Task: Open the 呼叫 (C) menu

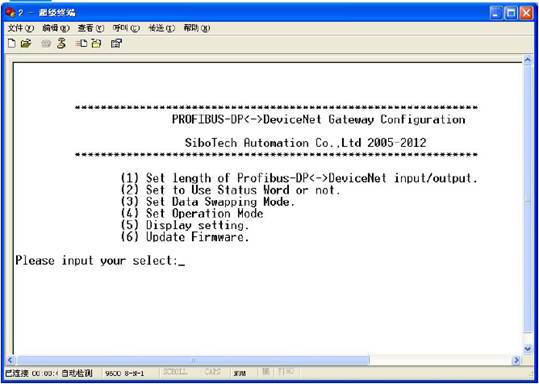Action: point(126,28)
